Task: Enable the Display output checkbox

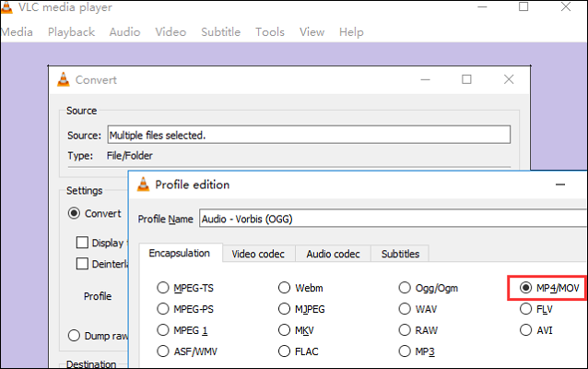Action: pyautogui.click(x=82, y=243)
